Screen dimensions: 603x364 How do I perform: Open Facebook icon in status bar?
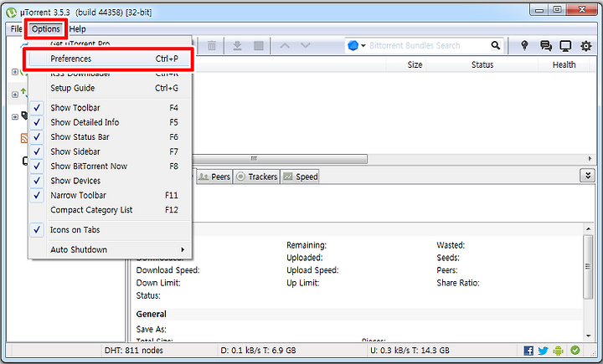[x=528, y=351]
